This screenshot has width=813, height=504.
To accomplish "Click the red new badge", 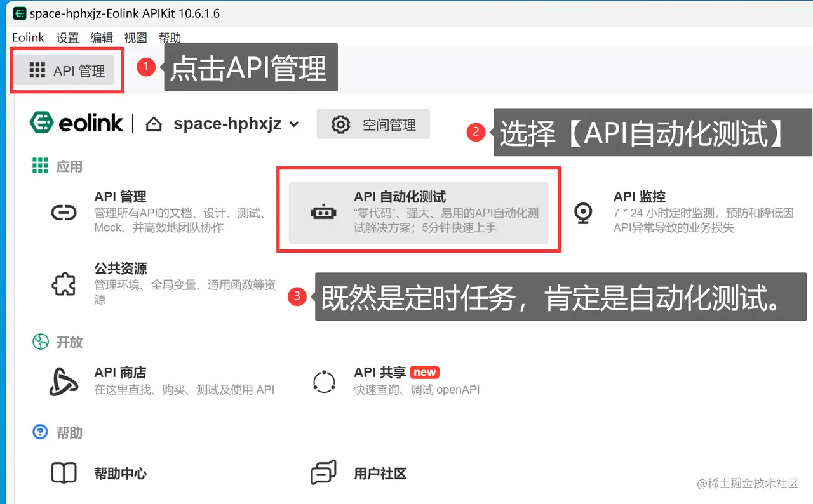I will click(425, 373).
